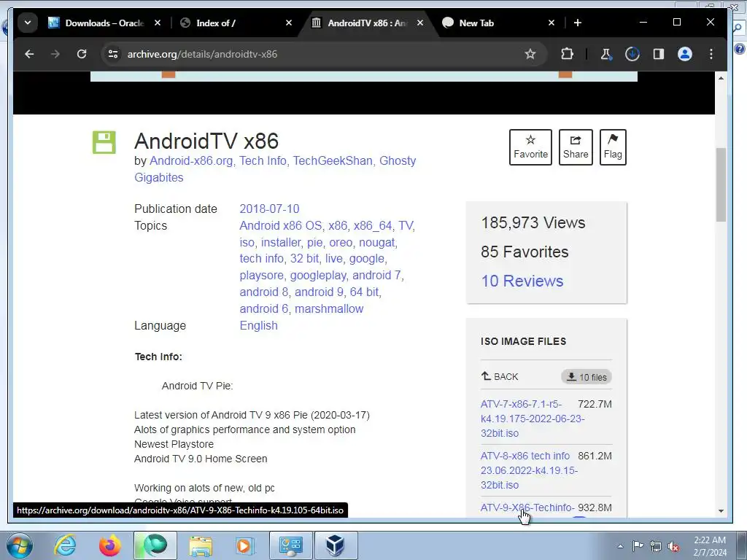Click the green floppy disk software icon

point(104,142)
